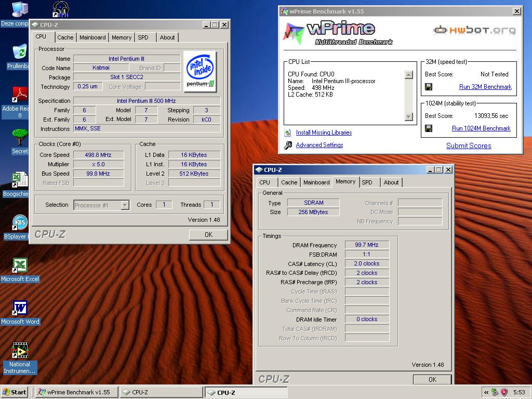Launch Microsoft Excel desktop shortcut

point(20,265)
